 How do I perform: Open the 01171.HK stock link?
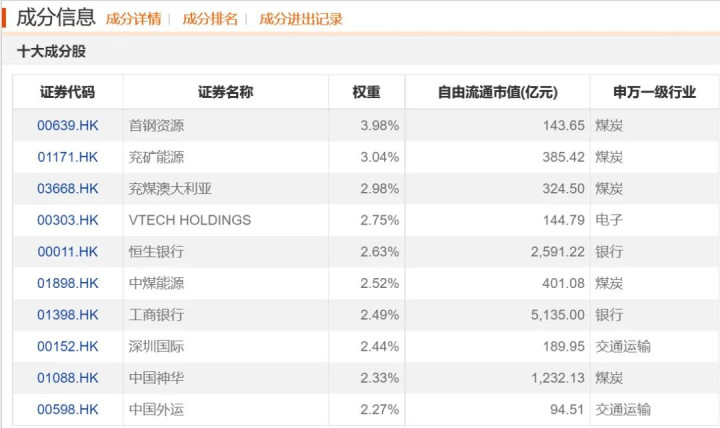point(68,157)
